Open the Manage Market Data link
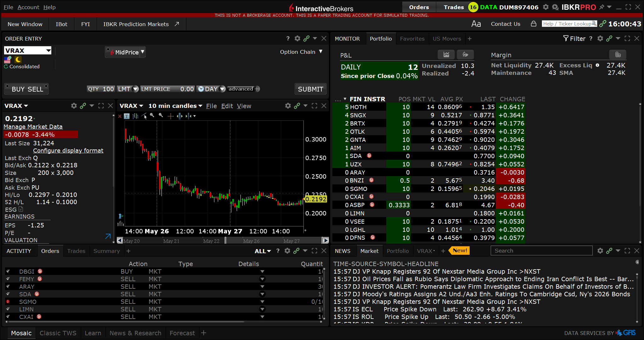This screenshot has width=644, height=340. [33, 126]
